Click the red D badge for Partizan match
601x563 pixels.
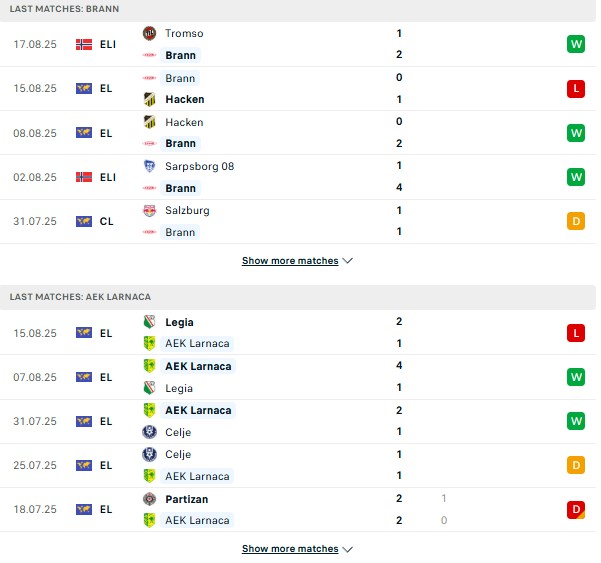(x=575, y=509)
